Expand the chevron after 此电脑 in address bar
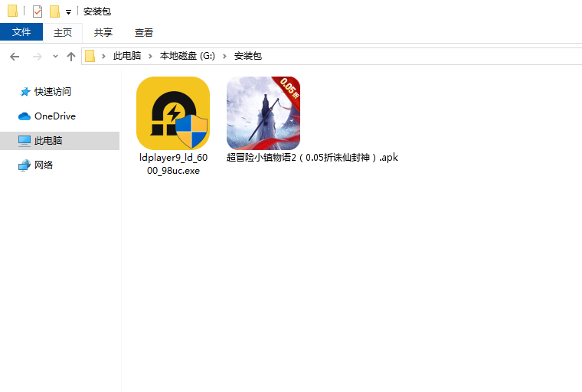Viewport: 582px width, 392px height. [x=150, y=56]
